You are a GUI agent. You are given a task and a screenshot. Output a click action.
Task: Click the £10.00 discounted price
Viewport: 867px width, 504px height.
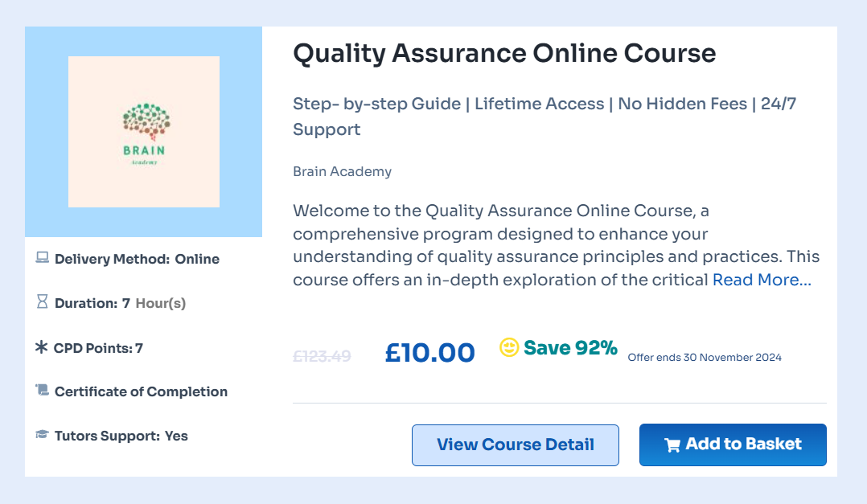429,352
